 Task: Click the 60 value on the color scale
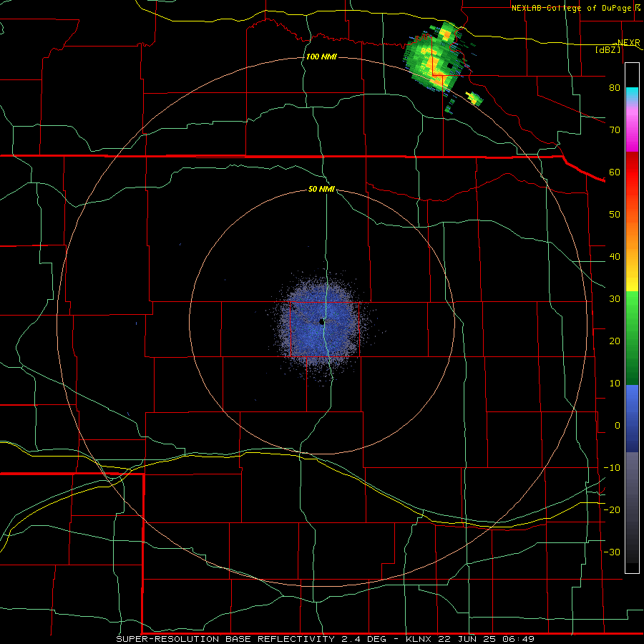click(x=615, y=172)
